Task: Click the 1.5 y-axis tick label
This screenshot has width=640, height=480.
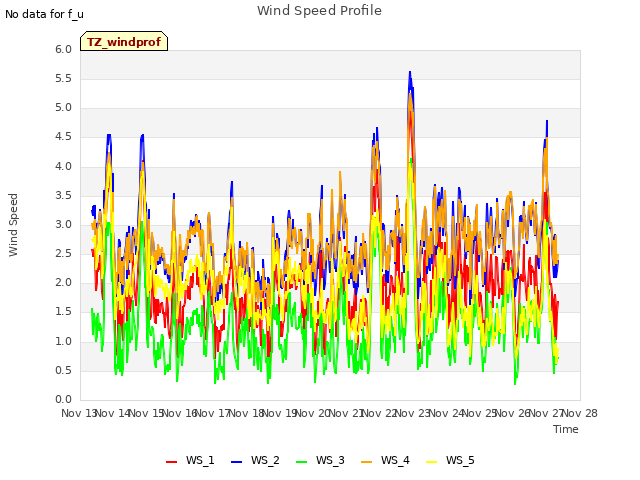Action: tap(63, 312)
